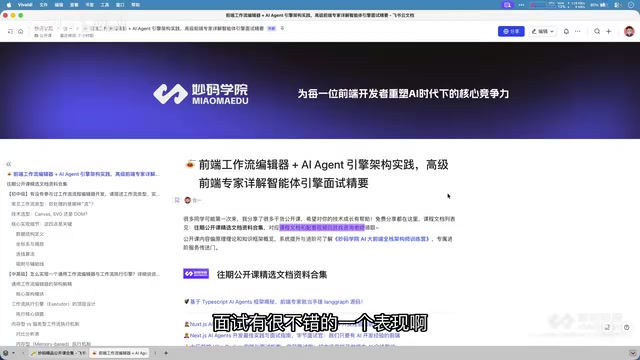Open the 编辑 menu in menu bar

59,5
